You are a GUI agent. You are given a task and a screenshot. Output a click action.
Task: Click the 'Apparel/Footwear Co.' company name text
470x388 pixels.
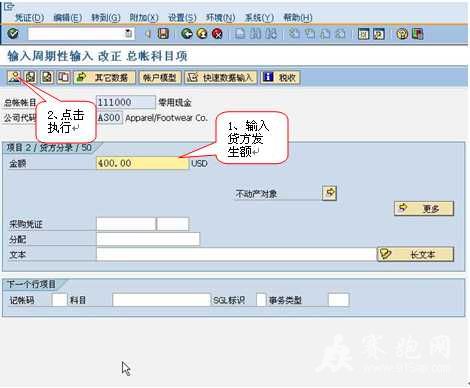[x=166, y=117]
